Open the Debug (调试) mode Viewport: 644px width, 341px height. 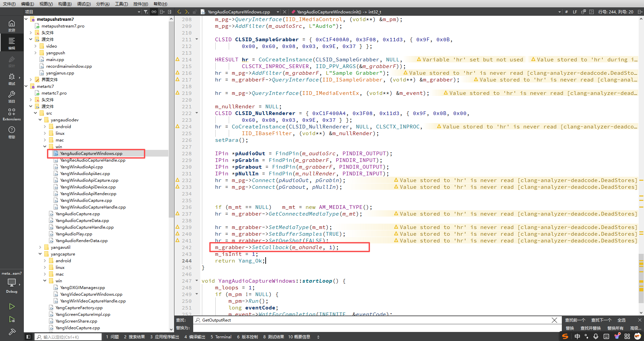coord(12,79)
